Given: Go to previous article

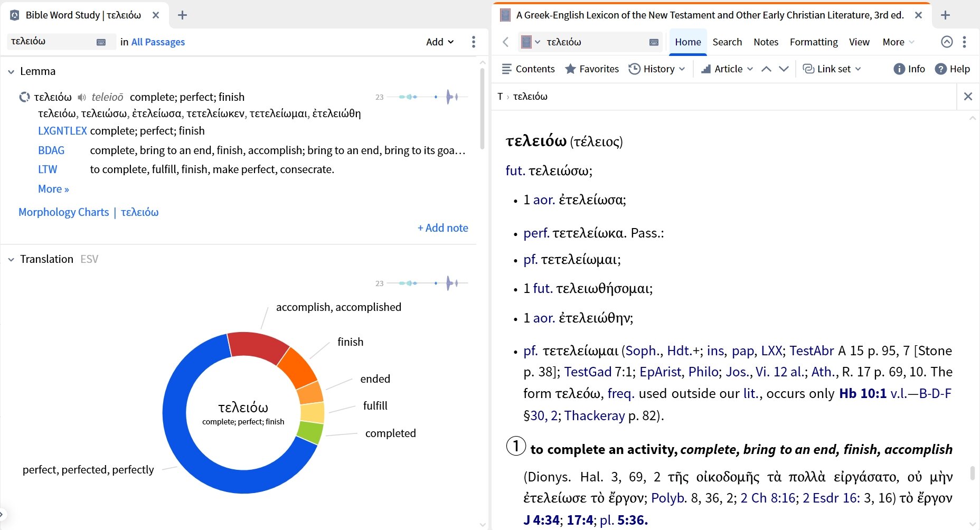Looking at the screenshot, I should click(x=767, y=69).
